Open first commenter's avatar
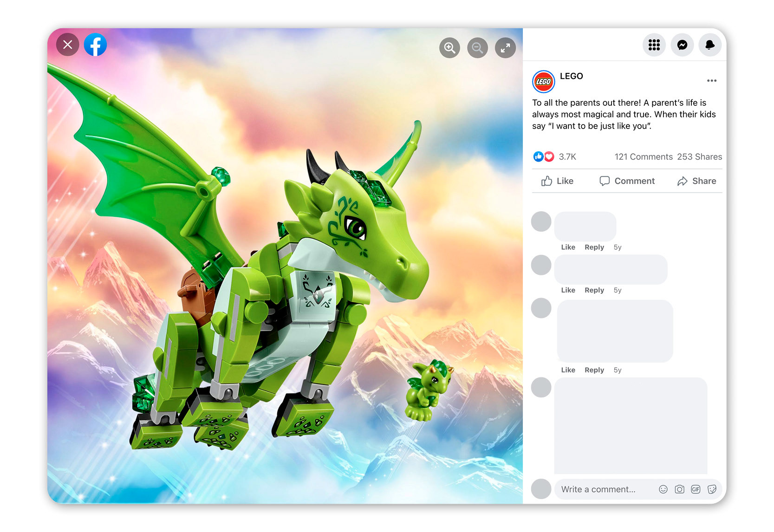 point(541,221)
